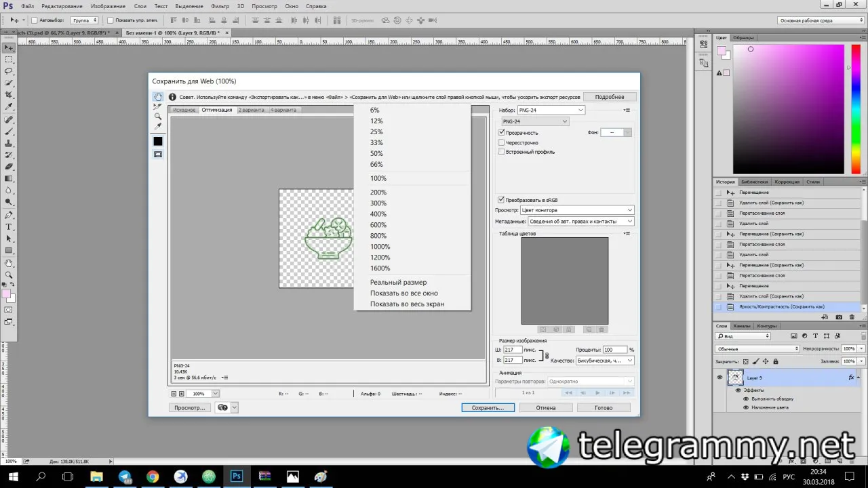Click the Просмотр... preview button

click(190, 408)
